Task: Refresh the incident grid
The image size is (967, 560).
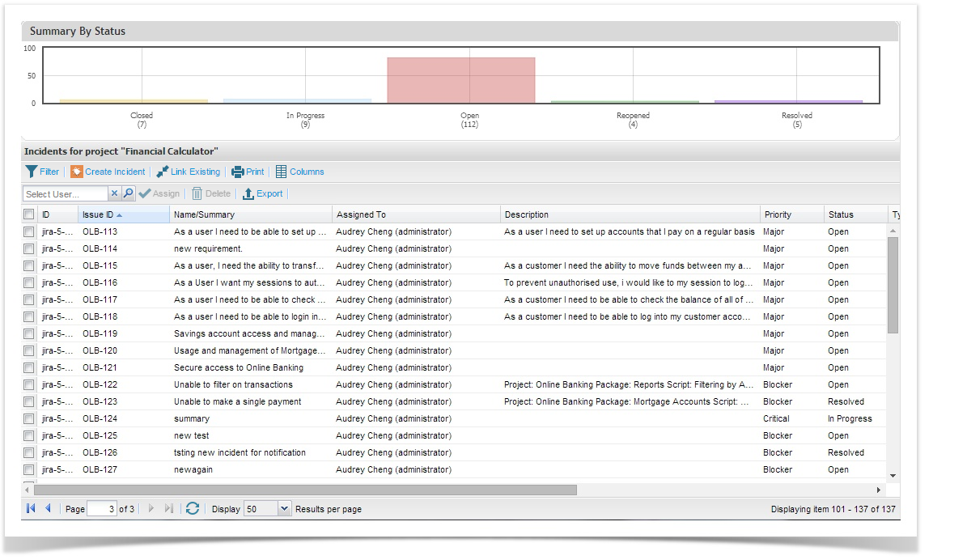Action: (193, 508)
